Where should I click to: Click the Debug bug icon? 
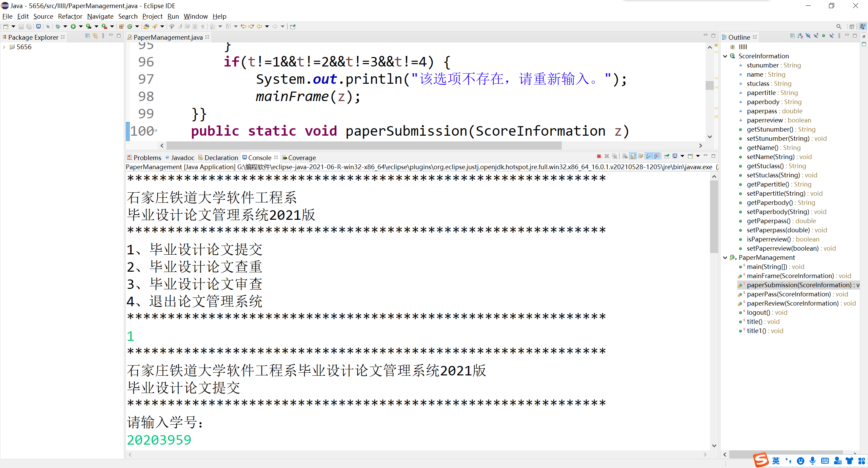tap(58, 26)
